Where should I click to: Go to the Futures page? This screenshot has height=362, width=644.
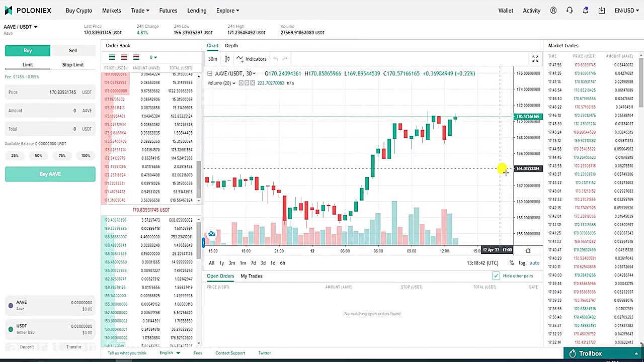[x=168, y=11]
